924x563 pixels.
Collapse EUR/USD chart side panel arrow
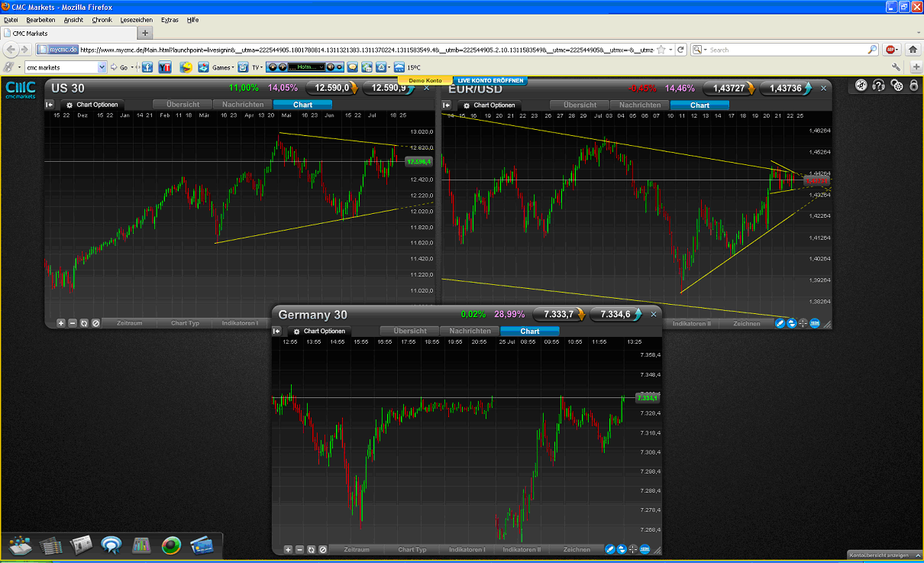pos(447,105)
